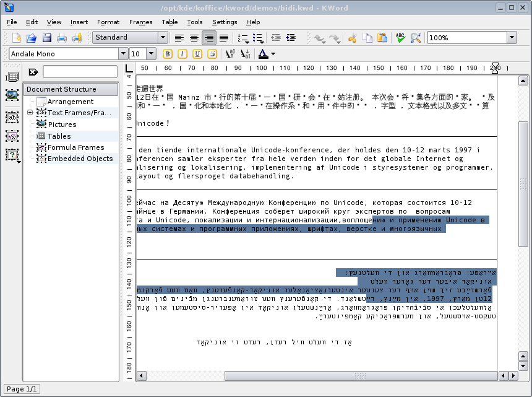The height and width of the screenshot is (397, 532).
Task: Select the Insert Picture frame tool
Action: [x=12, y=95]
